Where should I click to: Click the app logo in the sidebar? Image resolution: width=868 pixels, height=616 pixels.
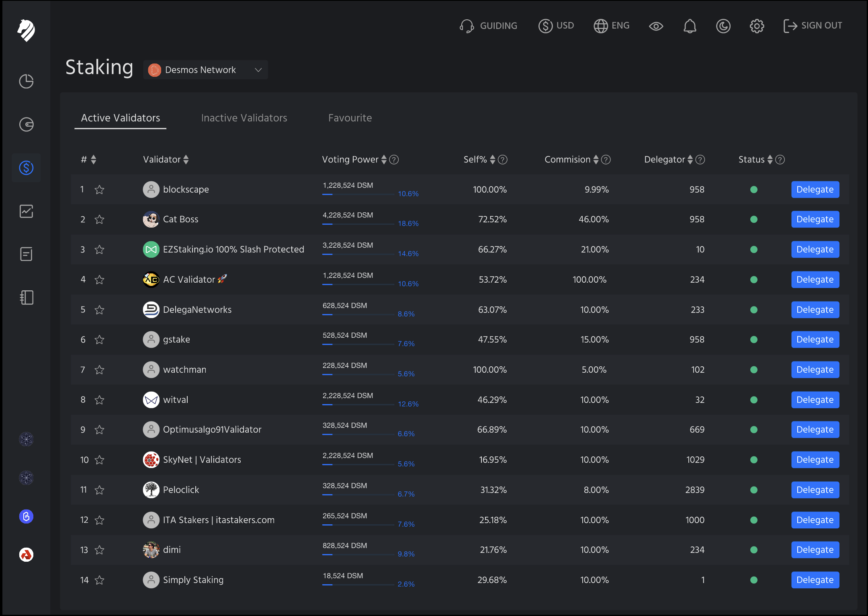26,31
